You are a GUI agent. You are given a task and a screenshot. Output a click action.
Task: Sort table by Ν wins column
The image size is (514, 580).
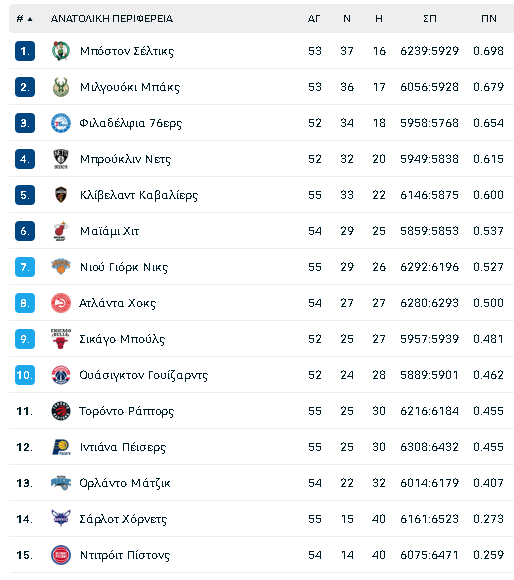(346, 18)
